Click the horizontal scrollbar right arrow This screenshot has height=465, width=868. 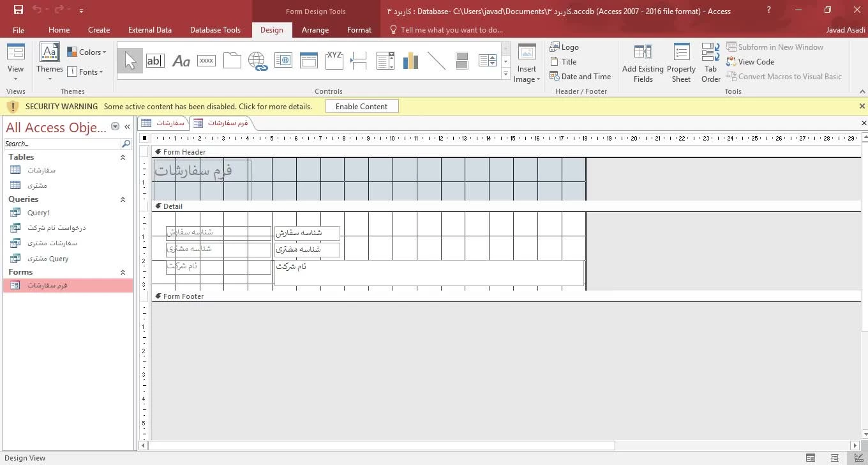[855, 445]
